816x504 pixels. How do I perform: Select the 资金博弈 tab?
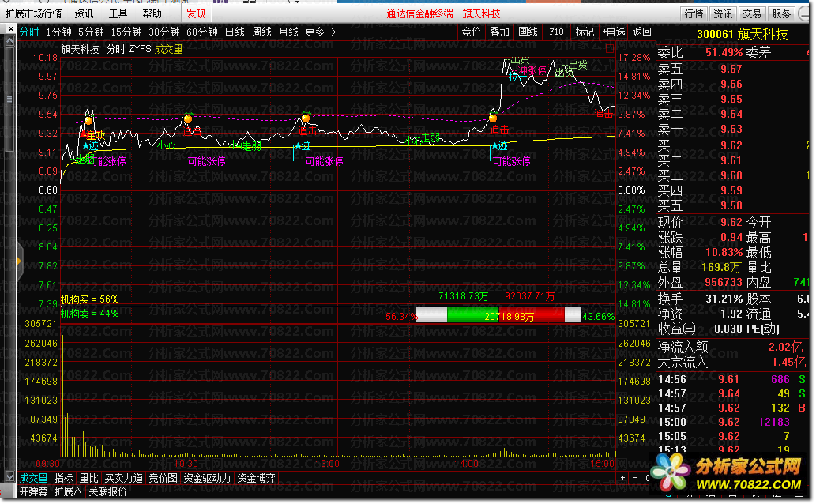point(256,478)
